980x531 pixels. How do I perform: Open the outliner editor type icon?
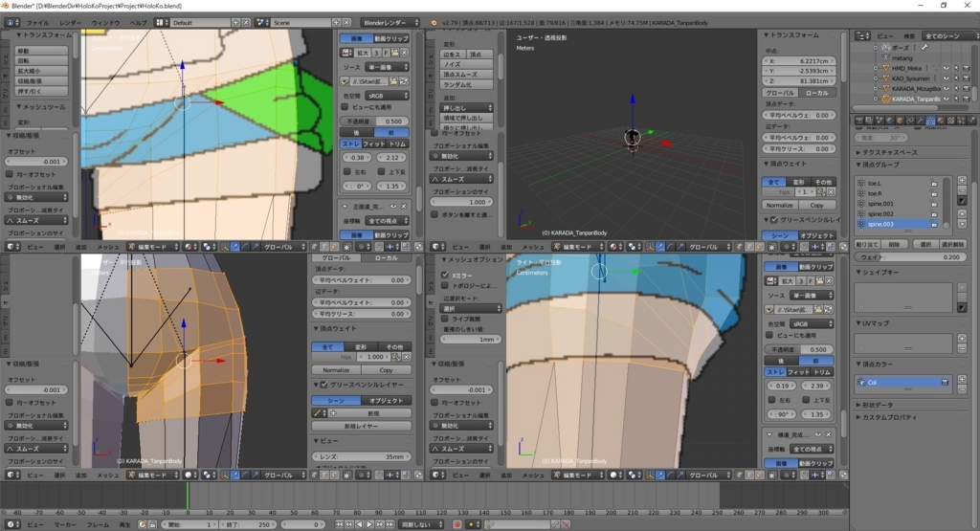click(862, 35)
